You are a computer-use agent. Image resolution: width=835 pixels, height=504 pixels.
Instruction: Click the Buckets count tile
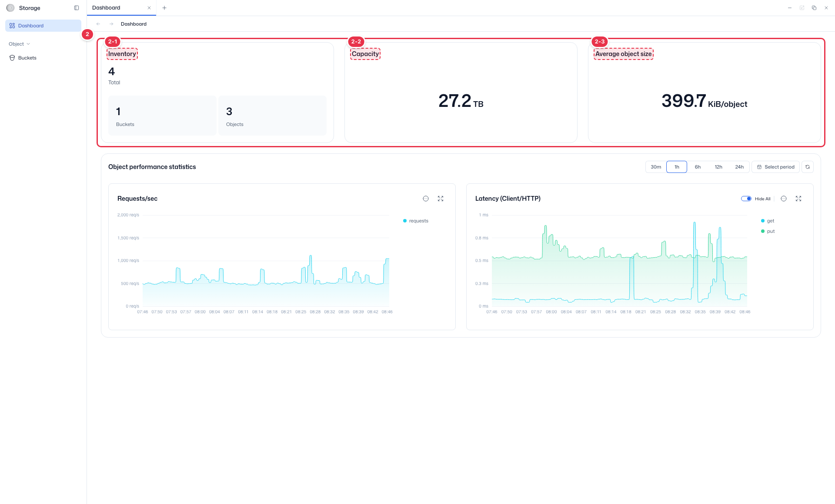(x=162, y=116)
